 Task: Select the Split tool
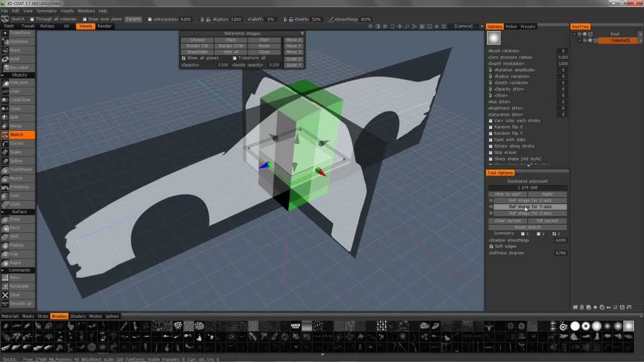pos(18,117)
